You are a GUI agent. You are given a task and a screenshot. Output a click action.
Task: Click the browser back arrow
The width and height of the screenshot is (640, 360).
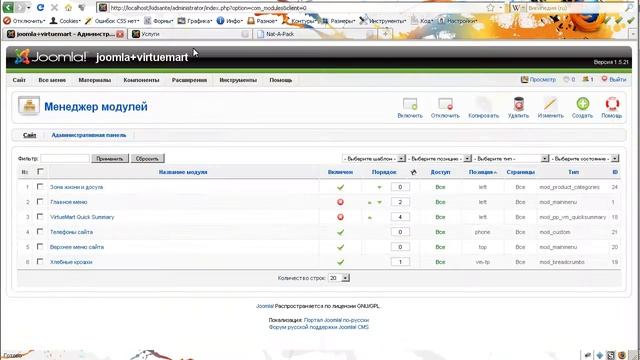[8, 7]
